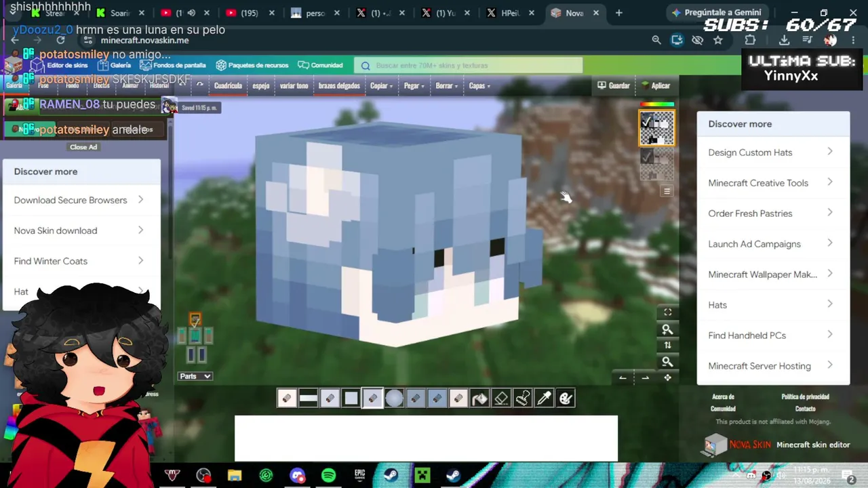The width and height of the screenshot is (868, 488).
Task: Select the stamp tool
Action: pyautogui.click(x=523, y=399)
